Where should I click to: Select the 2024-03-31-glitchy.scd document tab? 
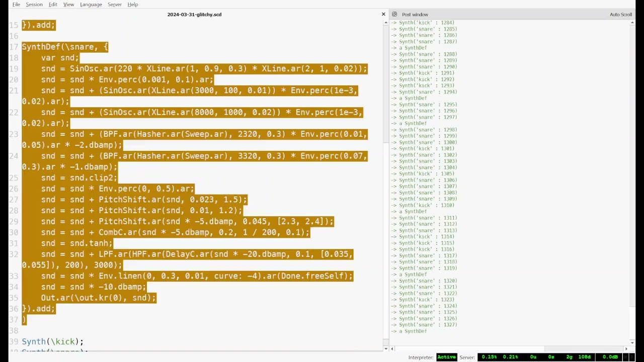click(x=194, y=15)
